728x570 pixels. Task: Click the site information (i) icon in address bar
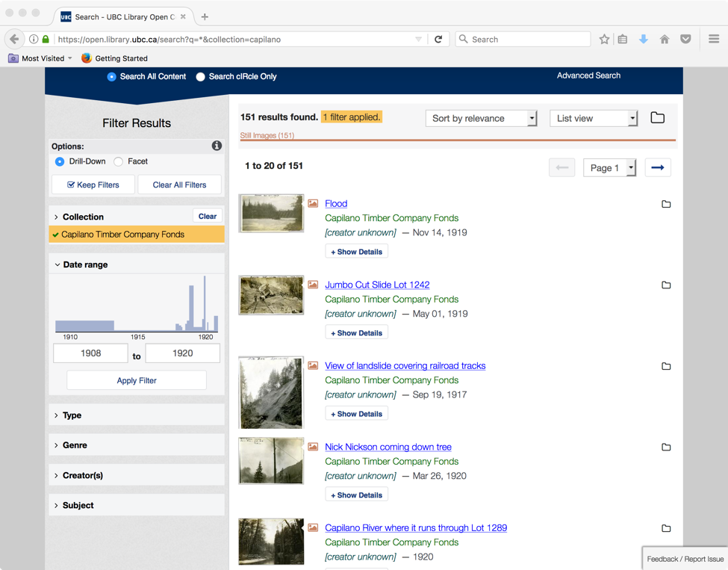pos(34,39)
